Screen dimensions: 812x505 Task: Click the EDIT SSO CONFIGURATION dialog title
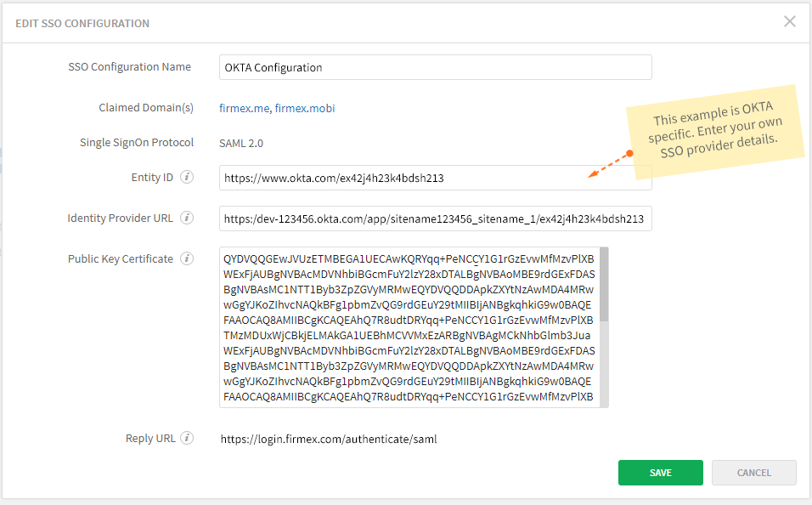[x=82, y=23]
